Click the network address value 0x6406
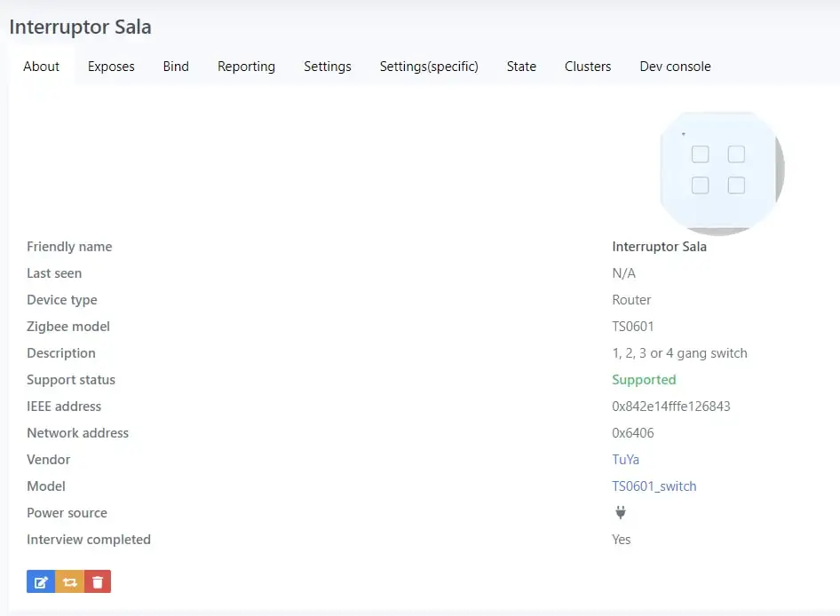Image resolution: width=840 pixels, height=616 pixels. 633,433
